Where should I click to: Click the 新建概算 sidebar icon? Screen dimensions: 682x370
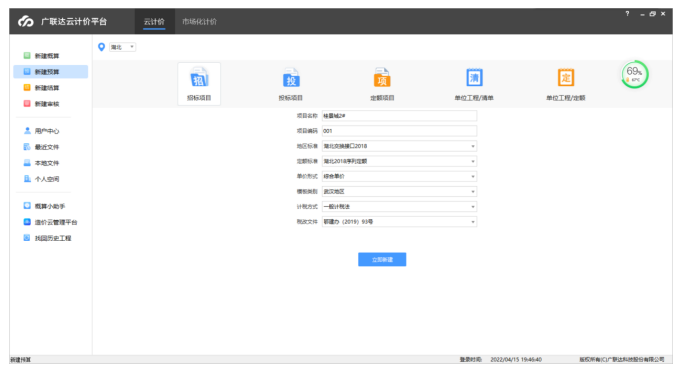point(27,55)
